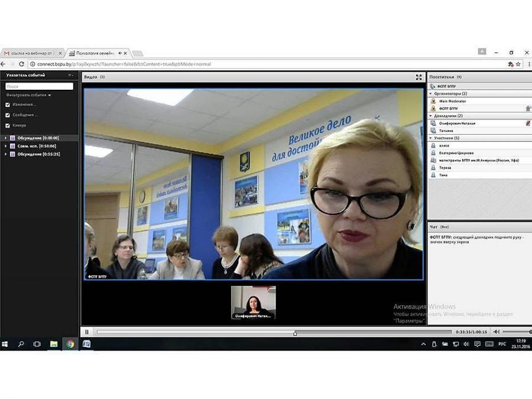The height and width of the screenshot is (399, 532).
Task: Reload the page in Chrome
Action: click(21, 64)
